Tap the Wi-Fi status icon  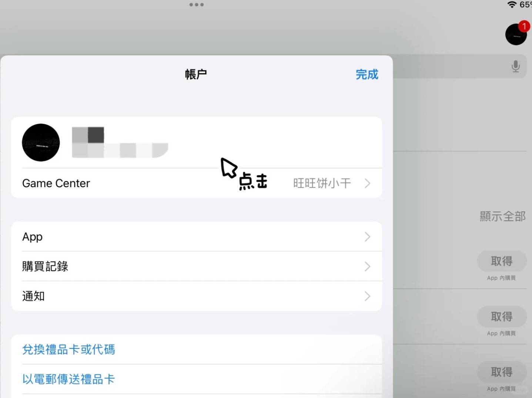pyautogui.click(x=512, y=4)
